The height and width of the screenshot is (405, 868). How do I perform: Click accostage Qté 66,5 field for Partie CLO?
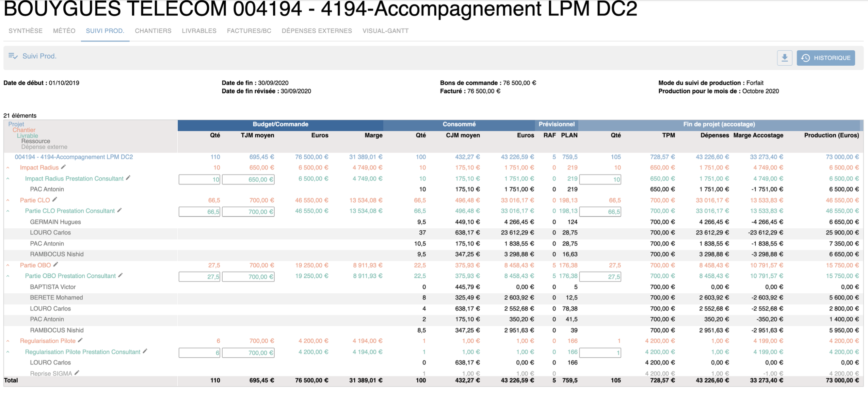pos(600,212)
